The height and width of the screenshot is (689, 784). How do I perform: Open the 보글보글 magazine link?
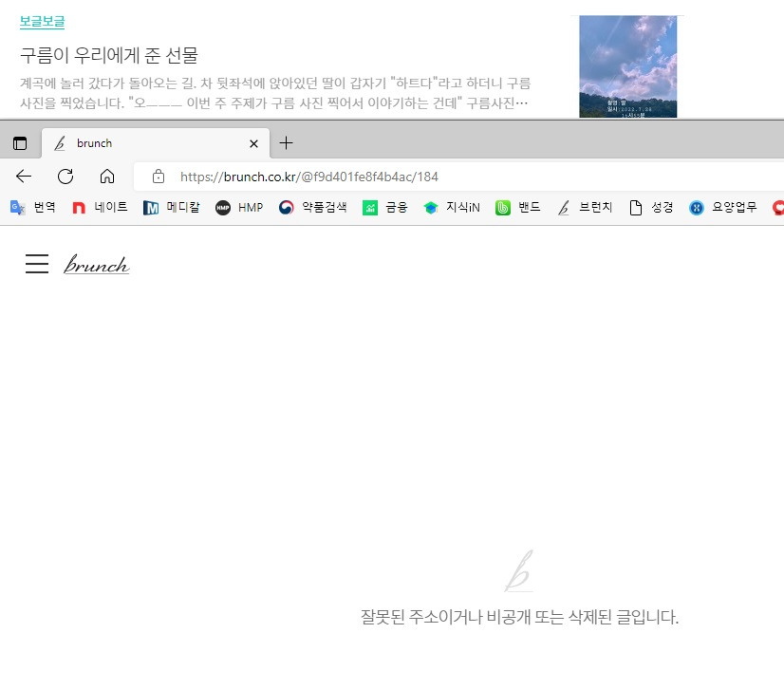point(42,22)
